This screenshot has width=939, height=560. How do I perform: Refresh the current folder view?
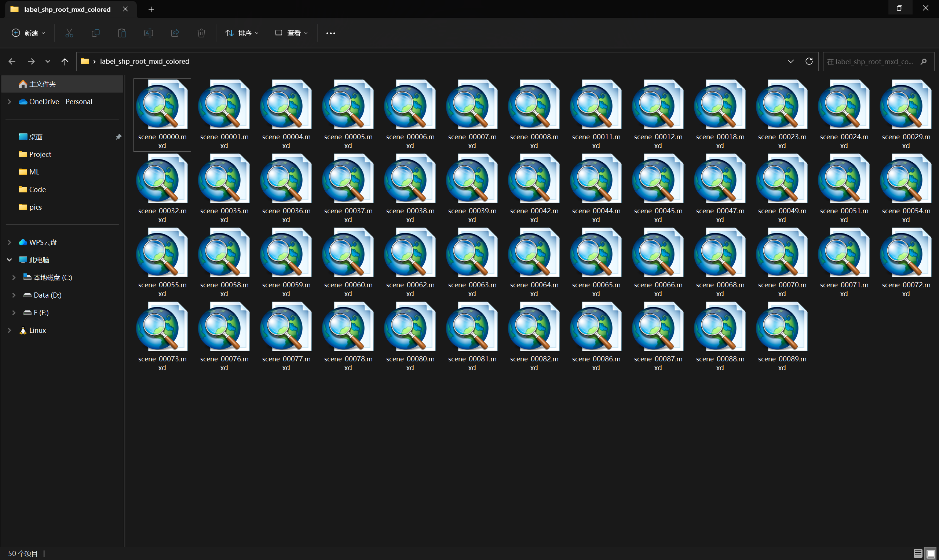tap(809, 61)
